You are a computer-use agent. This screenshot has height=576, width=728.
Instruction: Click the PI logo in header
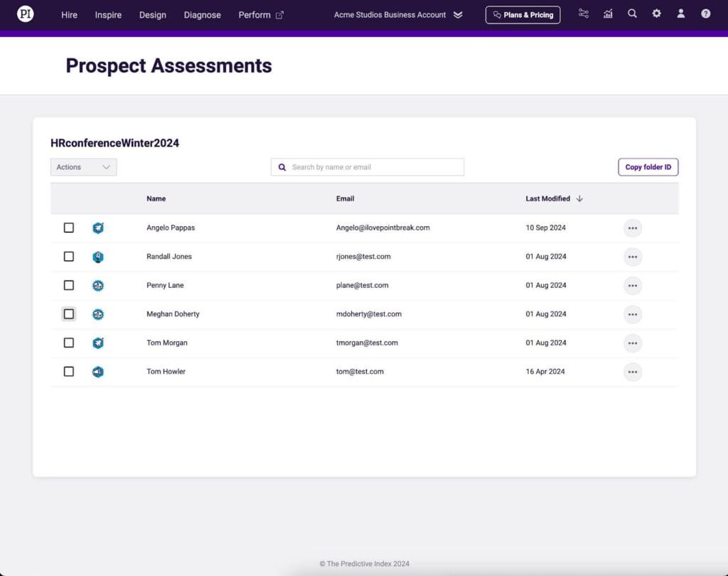pos(26,14)
